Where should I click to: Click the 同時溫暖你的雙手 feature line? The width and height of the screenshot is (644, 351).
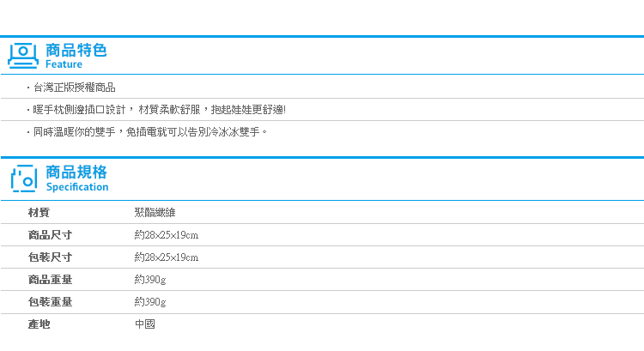click(147, 132)
